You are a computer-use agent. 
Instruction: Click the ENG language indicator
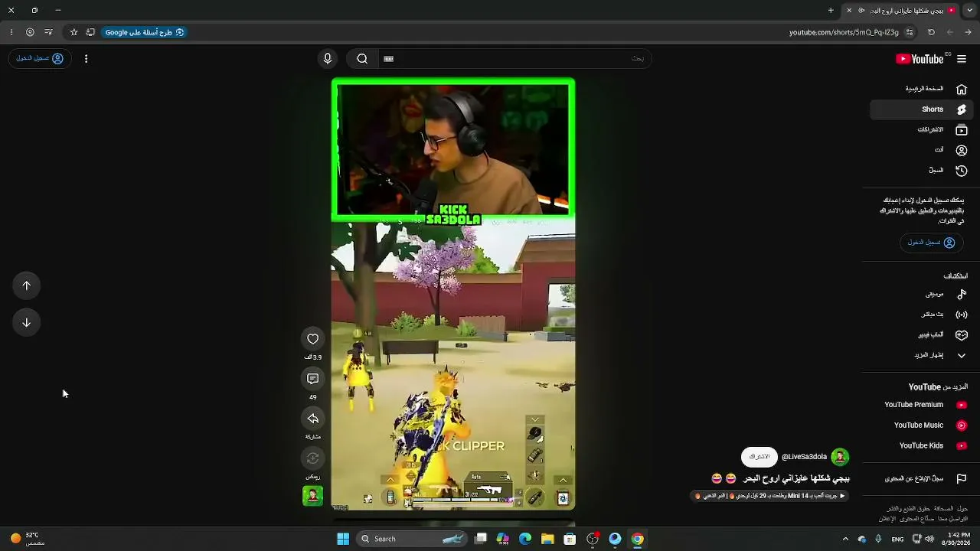(897, 539)
